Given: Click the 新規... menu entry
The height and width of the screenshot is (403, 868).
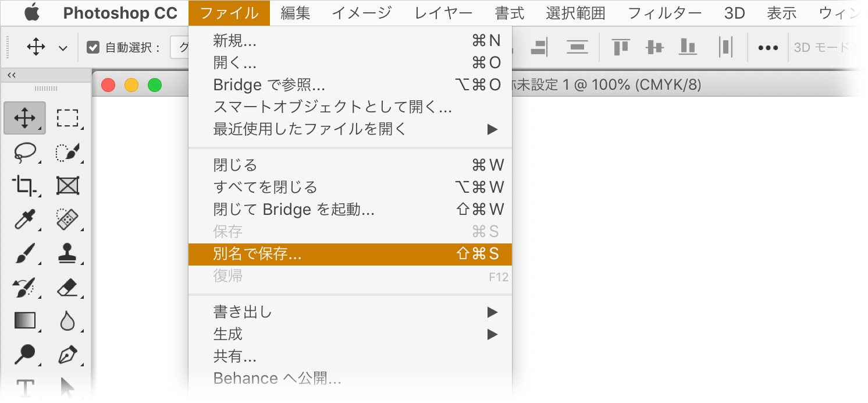Looking at the screenshot, I should coord(235,41).
